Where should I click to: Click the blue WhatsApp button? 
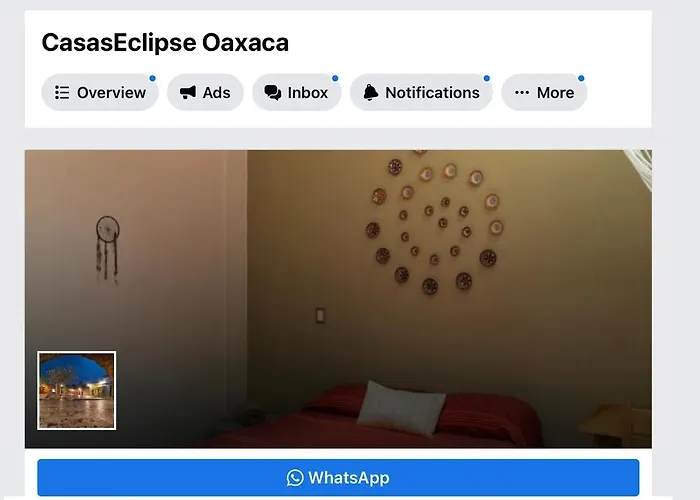pos(338,478)
